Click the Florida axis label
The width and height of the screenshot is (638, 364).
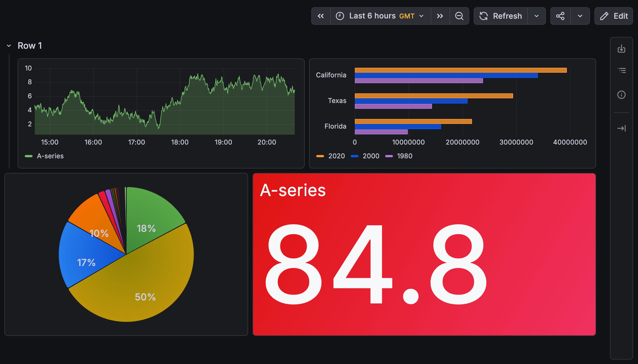(x=335, y=126)
